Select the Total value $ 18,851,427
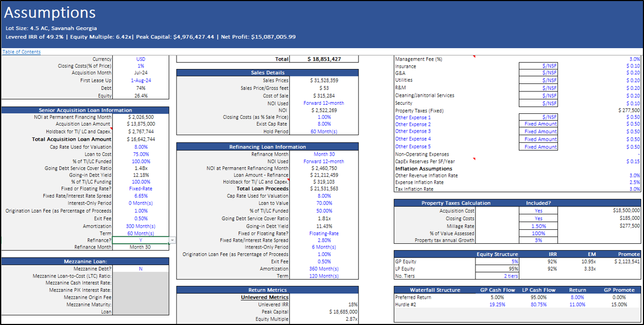Viewport: 644px width, 325px height. [324, 59]
